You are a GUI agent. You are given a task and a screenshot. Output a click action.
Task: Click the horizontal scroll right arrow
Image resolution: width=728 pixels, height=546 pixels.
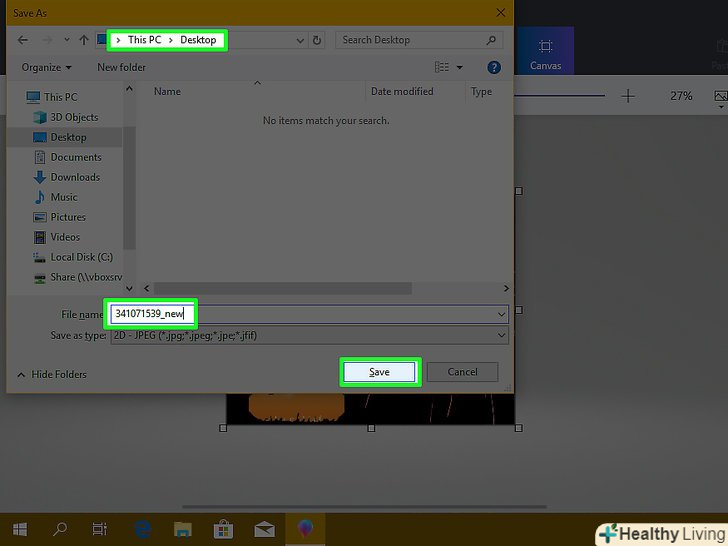(x=506, y=288)
